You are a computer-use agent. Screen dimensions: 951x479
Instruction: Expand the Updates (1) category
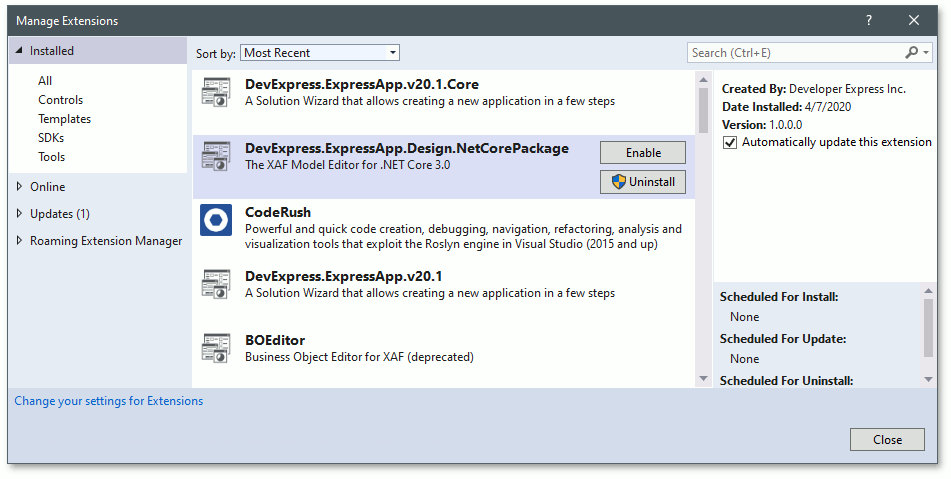19,213
